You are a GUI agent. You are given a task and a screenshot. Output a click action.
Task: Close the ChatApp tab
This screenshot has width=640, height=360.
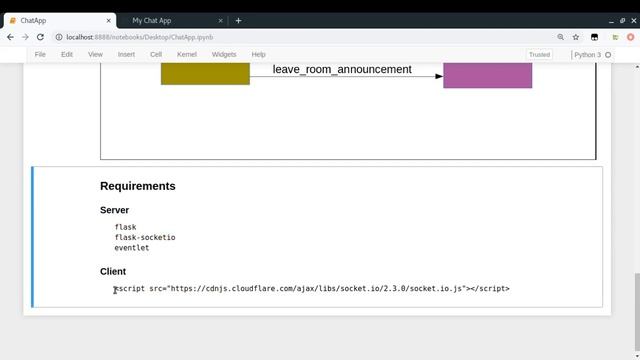click(x=109, y=20)
